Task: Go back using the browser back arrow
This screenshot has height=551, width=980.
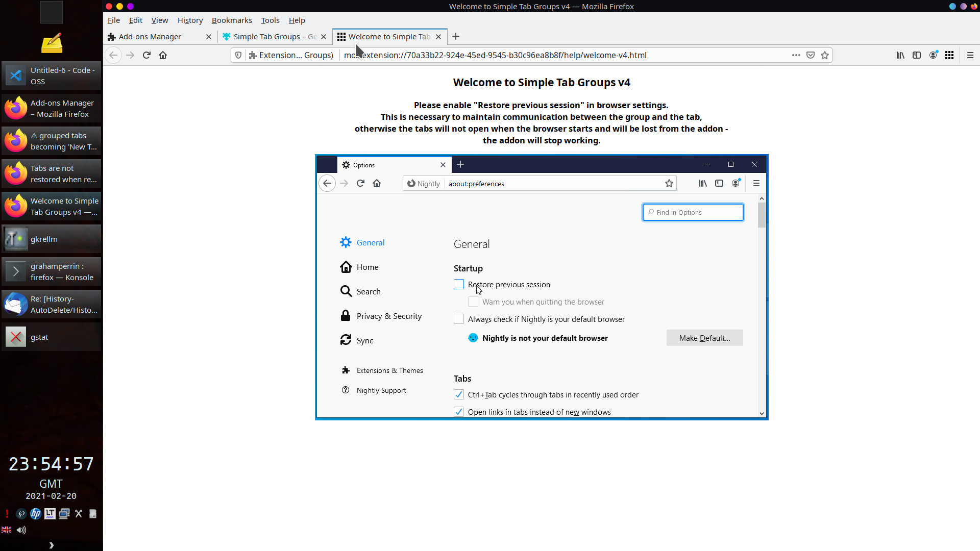Action: (113, 55)
